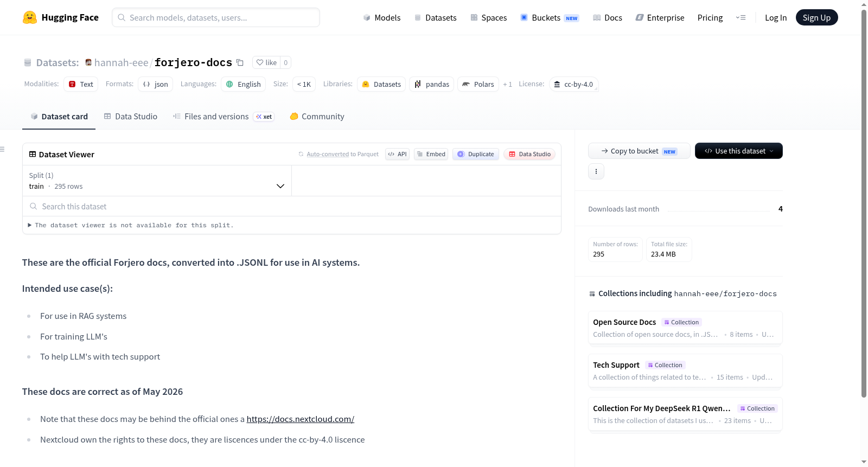
Task: Focus the Search this dataset field
Action: tap(292, 207)
